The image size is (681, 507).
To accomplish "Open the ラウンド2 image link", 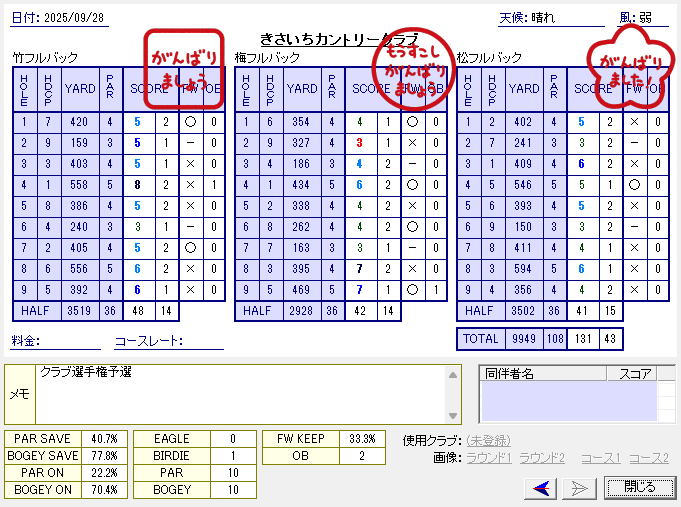I will (542, 457).
